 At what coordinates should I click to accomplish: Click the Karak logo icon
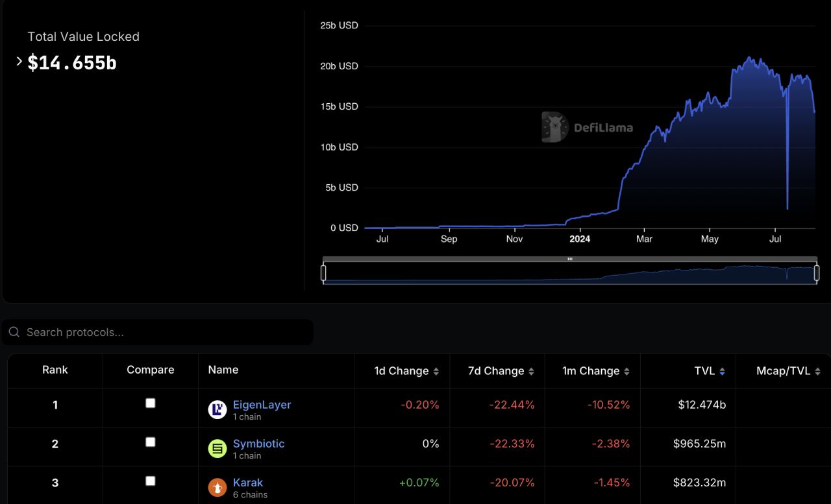tap(217, 487)
